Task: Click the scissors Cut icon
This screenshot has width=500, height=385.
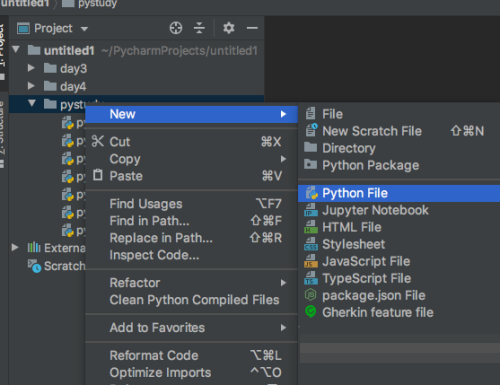Action: pos(98,141)
